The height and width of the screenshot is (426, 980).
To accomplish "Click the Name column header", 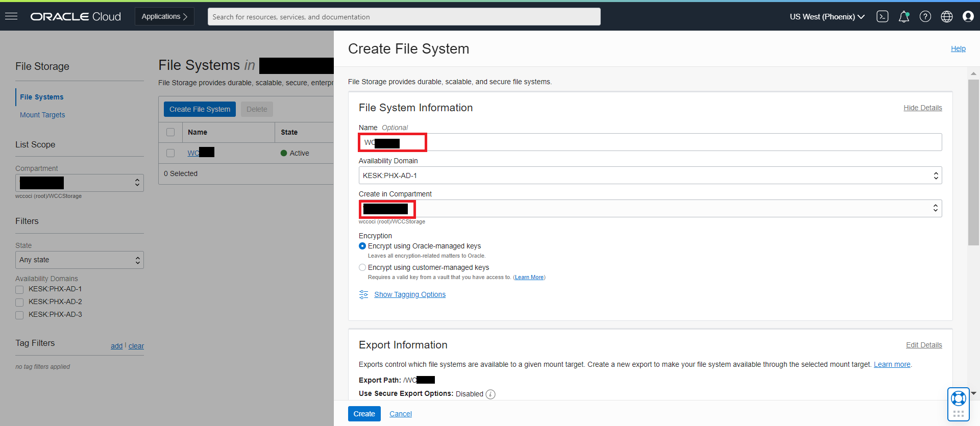I will (x=198, y=132).
